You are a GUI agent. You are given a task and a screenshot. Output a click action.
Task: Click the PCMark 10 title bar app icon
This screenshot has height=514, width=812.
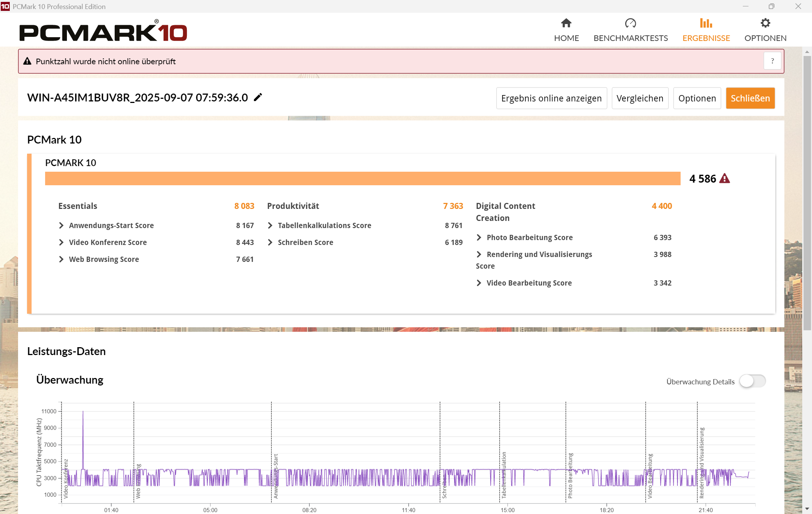(x=5, y=6)
